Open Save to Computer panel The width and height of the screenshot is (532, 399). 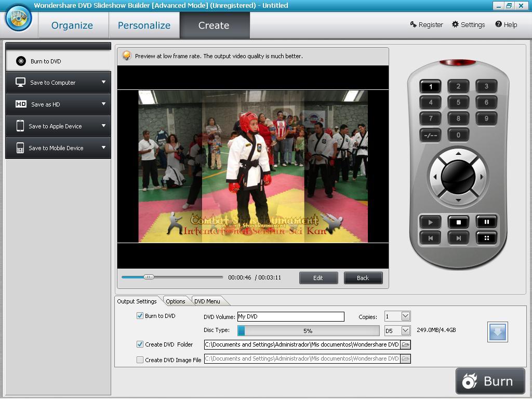(52, 82)
